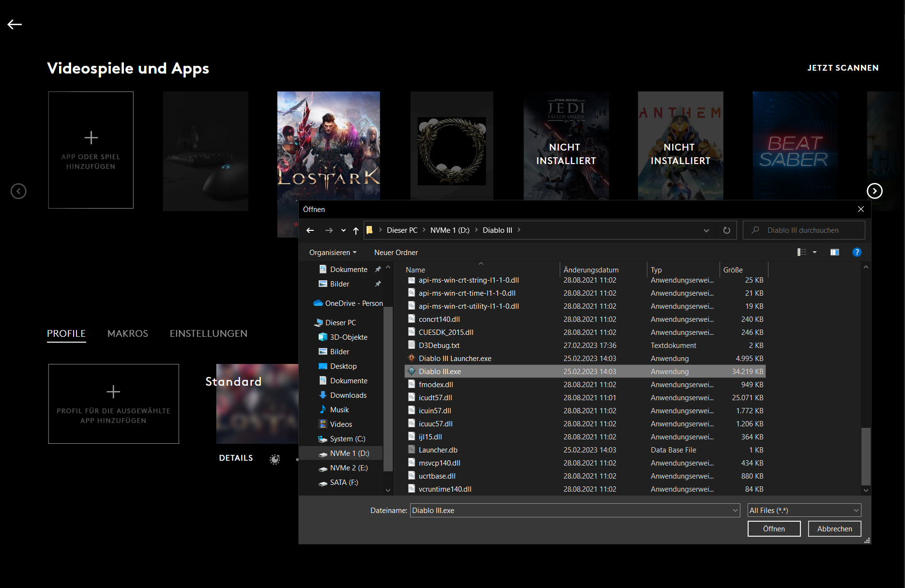This screenshot has height=588, width=905.
Task: Open Videos folder in navigation pane
Action: [341, 424]
